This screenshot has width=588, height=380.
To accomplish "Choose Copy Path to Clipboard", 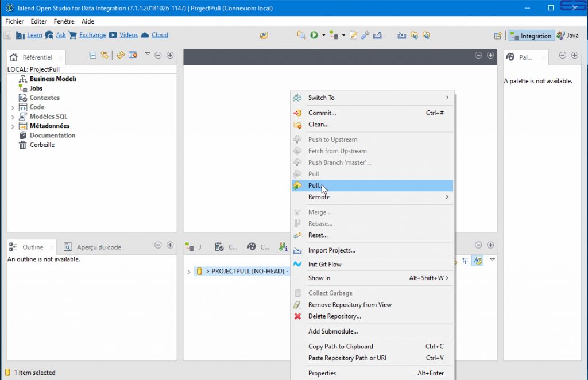I will [372, 347].
